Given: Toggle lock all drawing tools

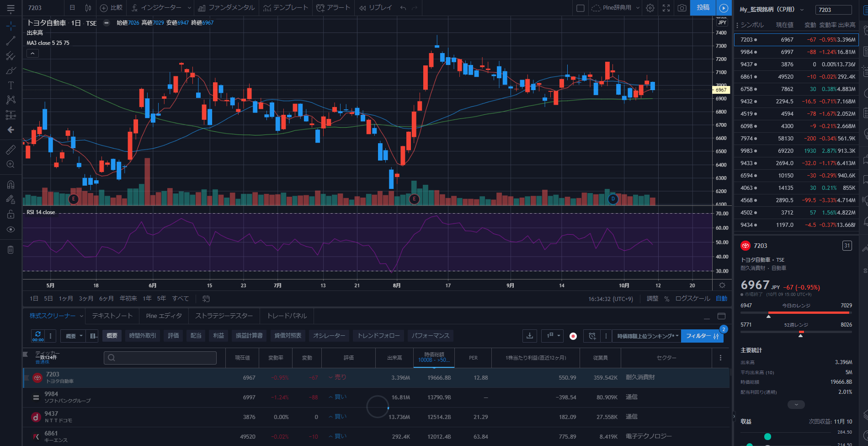Looking at the screenshot, I should click(x=11, y=214).
